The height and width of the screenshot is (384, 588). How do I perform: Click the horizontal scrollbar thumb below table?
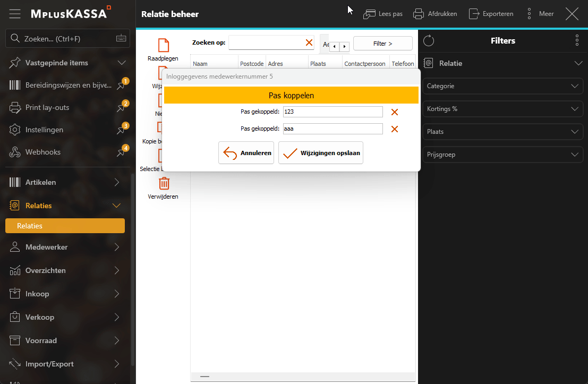pos(204,376)
